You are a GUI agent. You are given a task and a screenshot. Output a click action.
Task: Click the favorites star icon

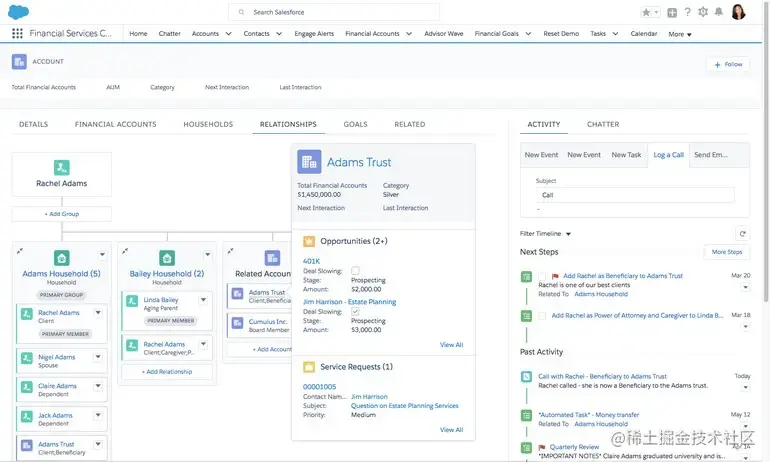pyautogui.click(x=646, y=12)
